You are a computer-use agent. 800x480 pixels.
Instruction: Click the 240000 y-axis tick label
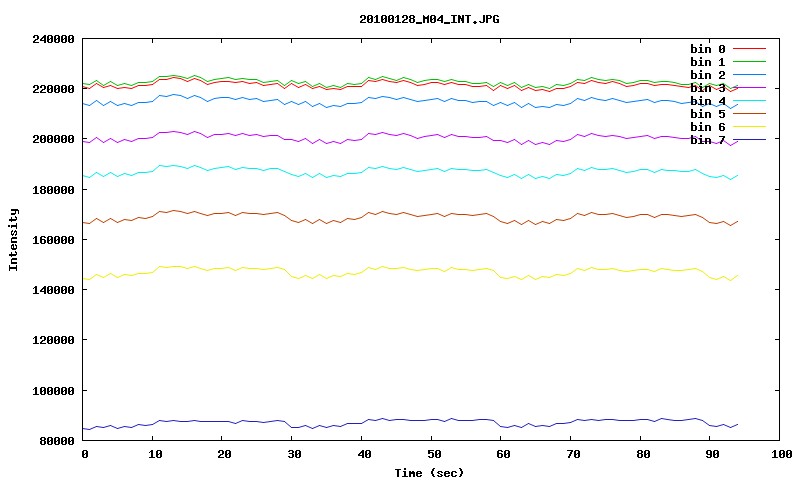coord(54,39)
